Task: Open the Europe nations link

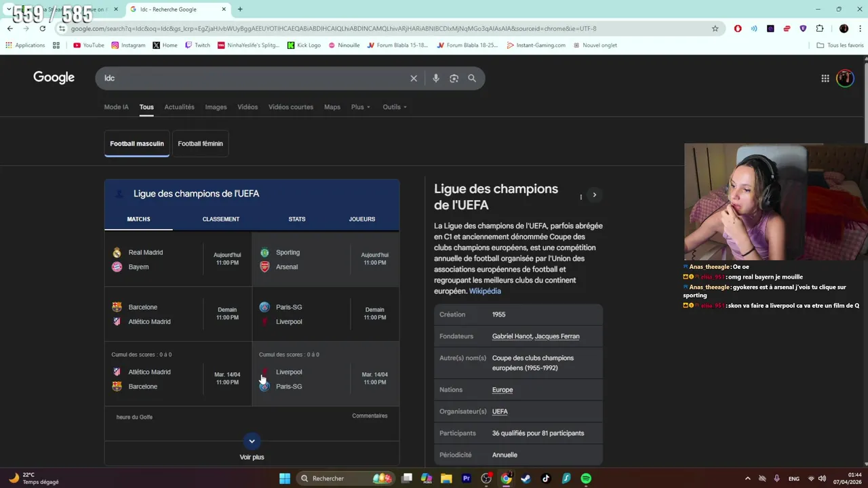Action: (x=502, y=390)
